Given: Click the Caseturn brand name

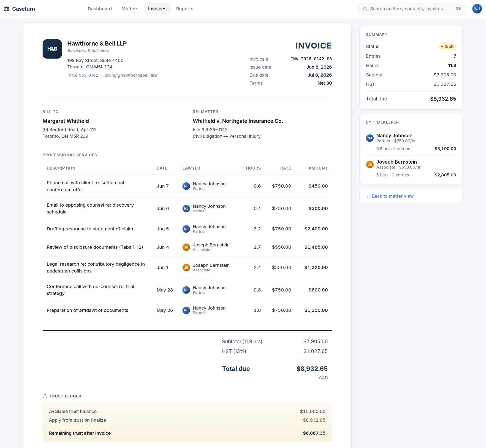Looking at the screenshot, I should (24, 9).
